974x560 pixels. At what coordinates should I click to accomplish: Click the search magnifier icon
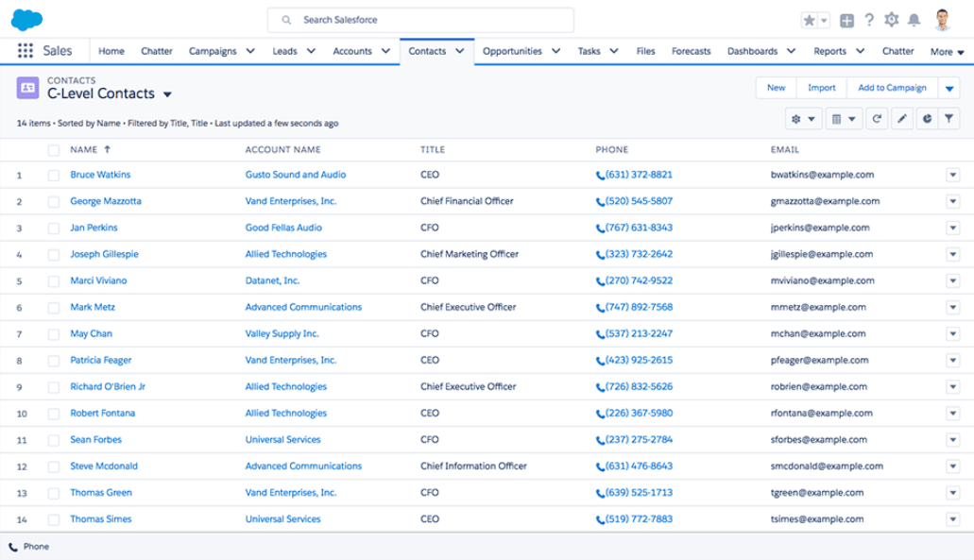coord(286,20)
